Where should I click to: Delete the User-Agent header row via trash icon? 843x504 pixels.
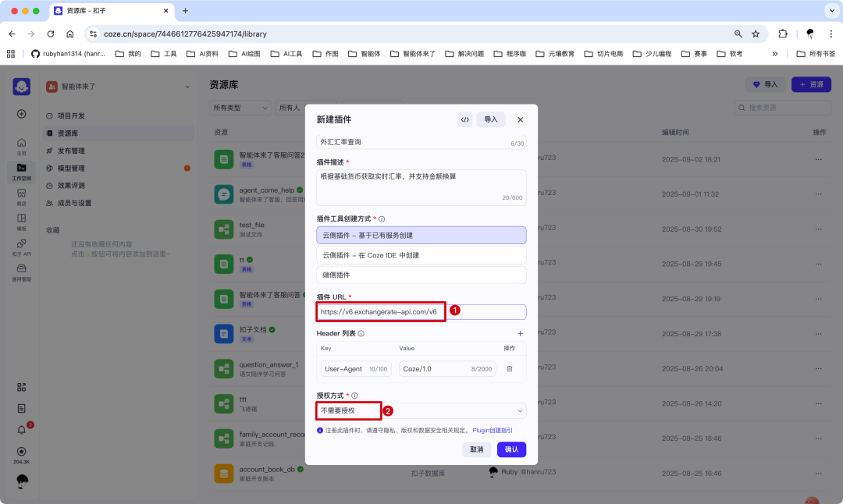510,368
